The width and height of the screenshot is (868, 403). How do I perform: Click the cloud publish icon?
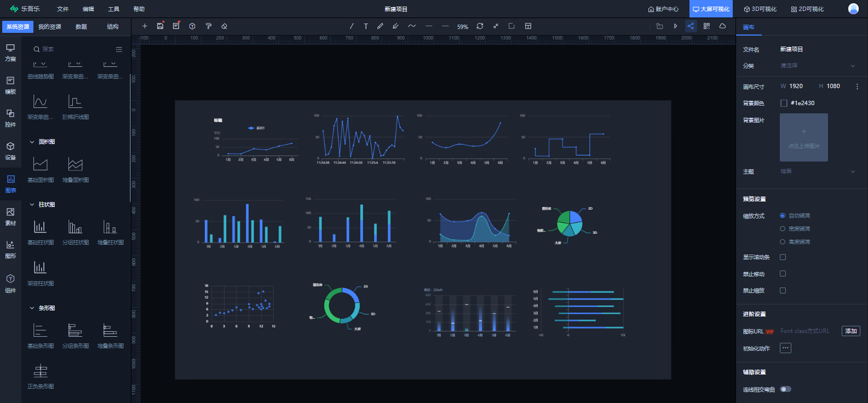click(x=722, y=26)
